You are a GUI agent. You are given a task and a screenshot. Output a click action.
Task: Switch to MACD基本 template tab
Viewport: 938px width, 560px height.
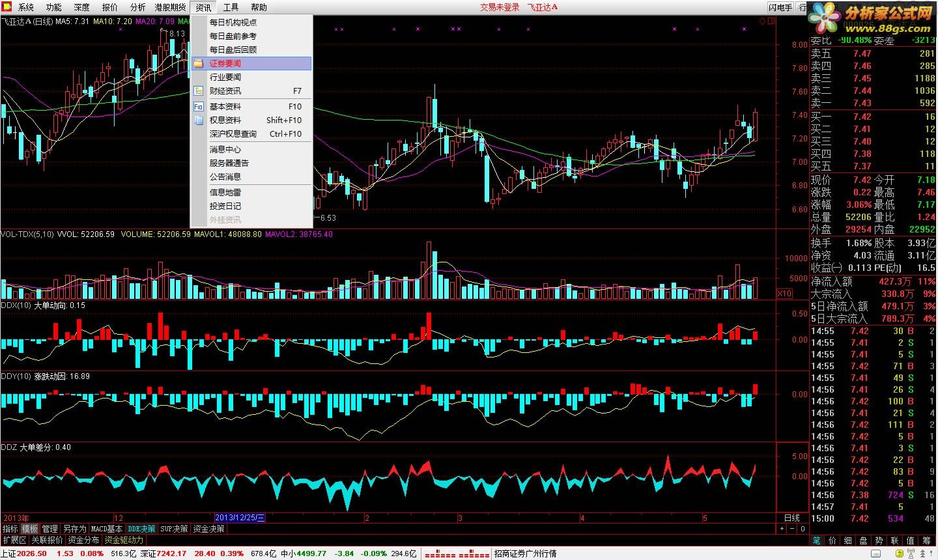click(106, 529)
